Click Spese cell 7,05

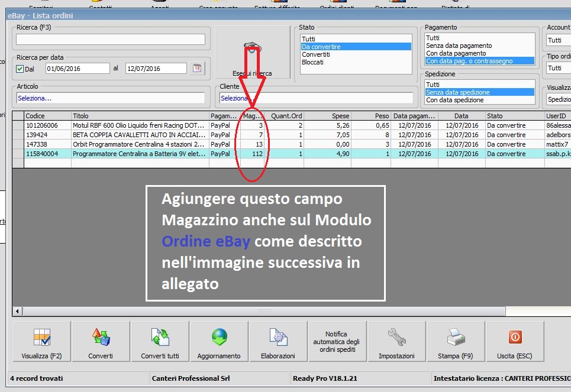click(327, 135)
